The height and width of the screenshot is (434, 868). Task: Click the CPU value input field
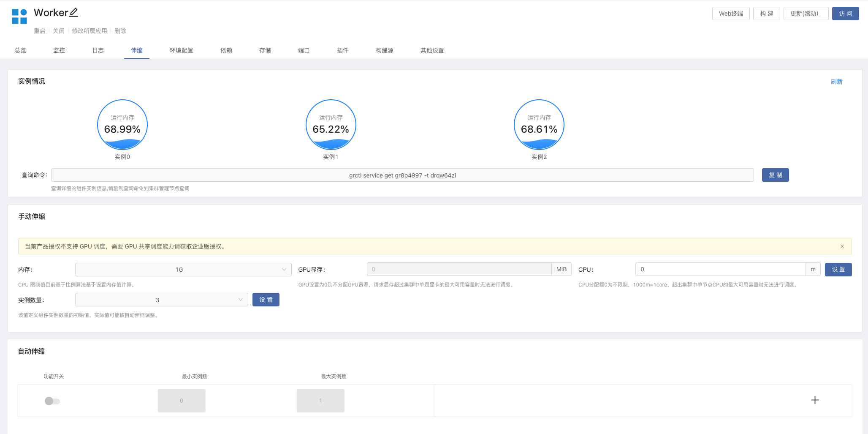(720, 269)
